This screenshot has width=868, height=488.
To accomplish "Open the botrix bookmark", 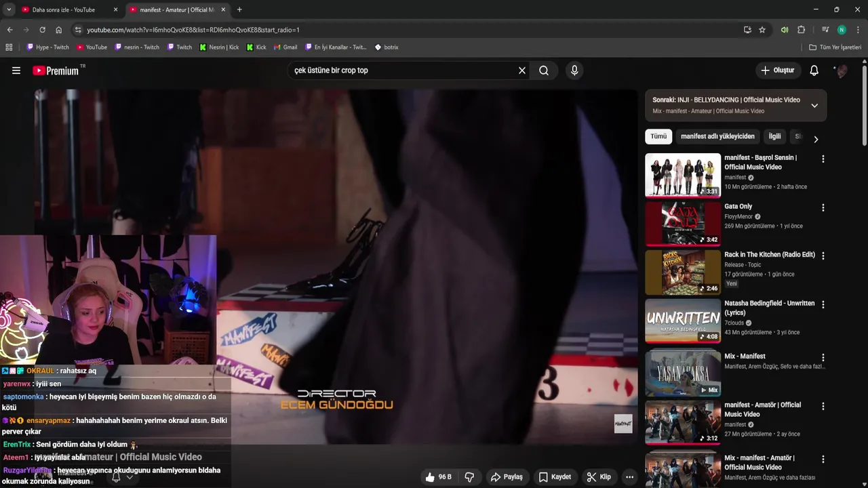I will click(387, 47).
